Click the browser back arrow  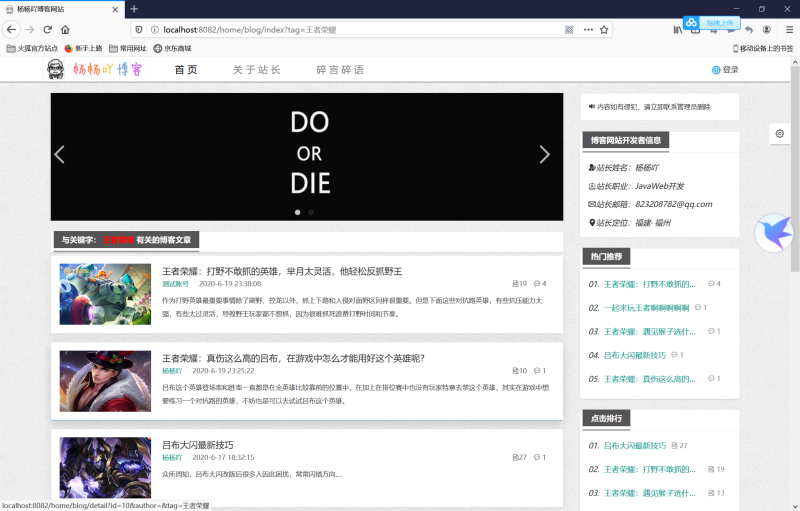pyautogui.click(x=11, y=30)
